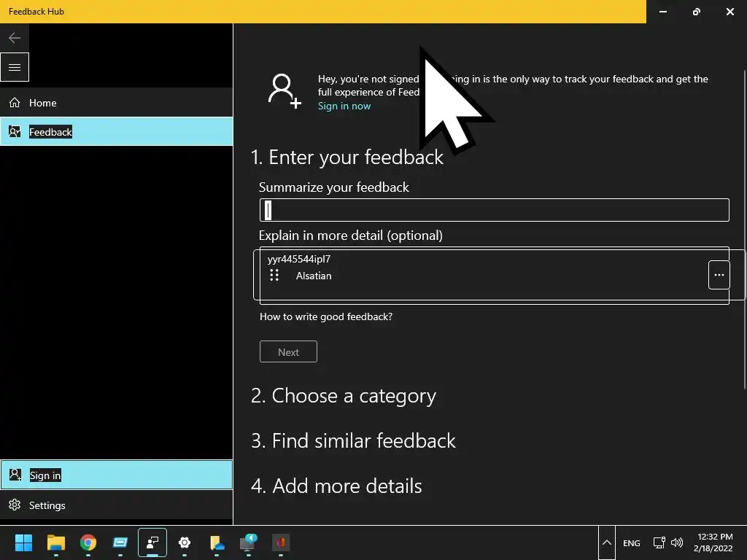Click the ENG language indicator
This screenshot has width=747, height=560.
[631, 542]
